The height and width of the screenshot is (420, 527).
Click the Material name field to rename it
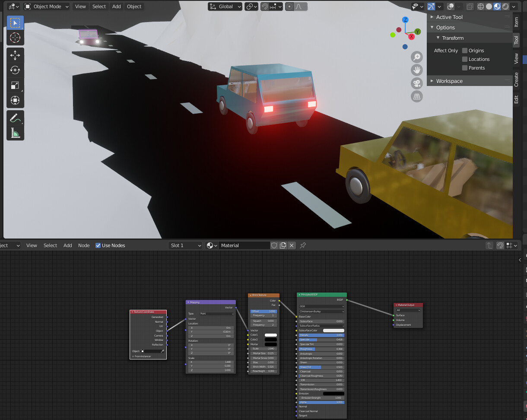click(244, 245)
